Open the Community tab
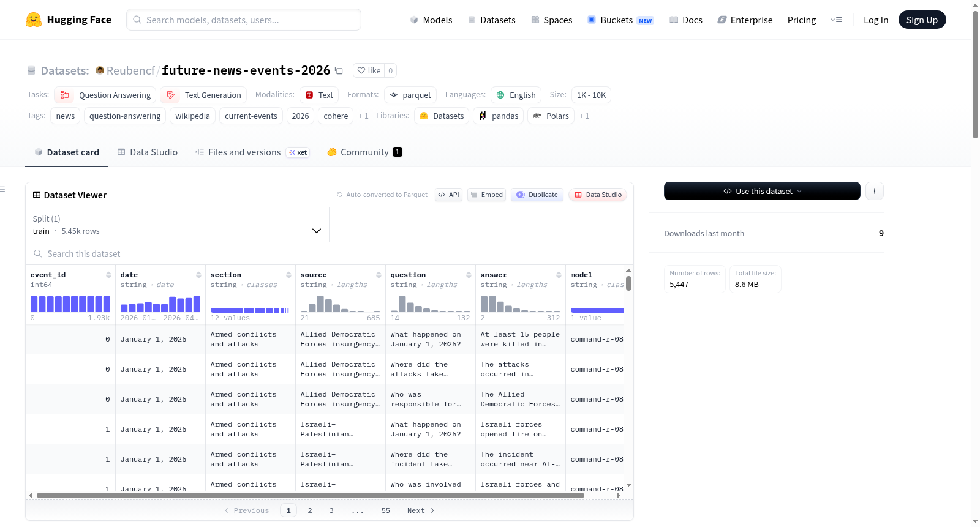 tap(364, 152)
